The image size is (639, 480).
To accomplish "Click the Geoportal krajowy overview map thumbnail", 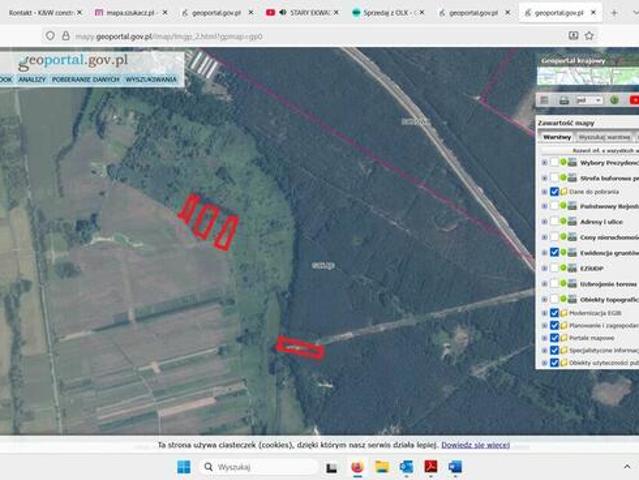I will [587, 68].
